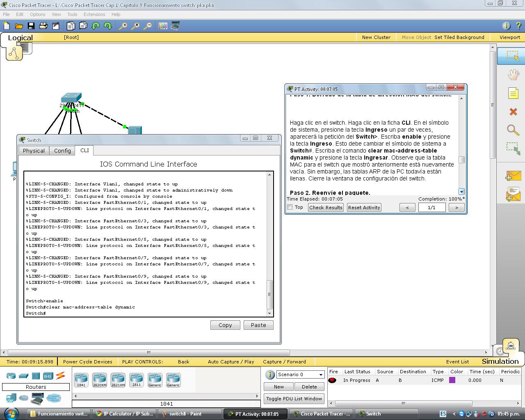Viewport: 525px width, 420px height.
Task: Open the Drawing Palette icon
Action: click(163, 26)
